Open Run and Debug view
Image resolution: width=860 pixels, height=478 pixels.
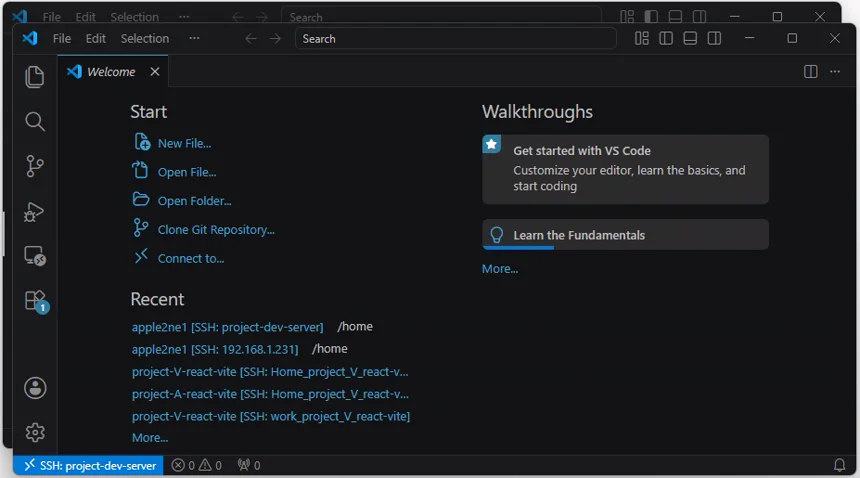pyautogui.click(x=34, y=212)
